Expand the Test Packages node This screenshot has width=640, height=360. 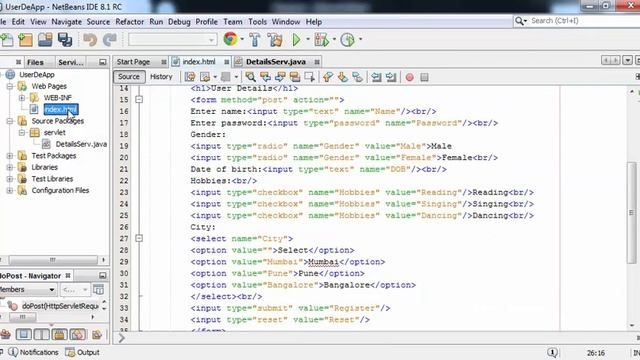pyautogui.click(x=10, y=156)
